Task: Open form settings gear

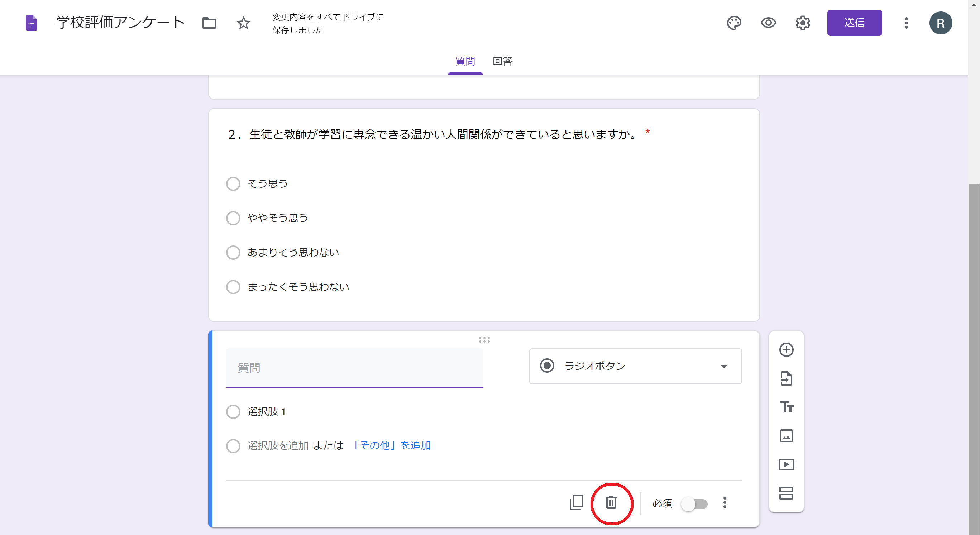Action: coord(803,23)
